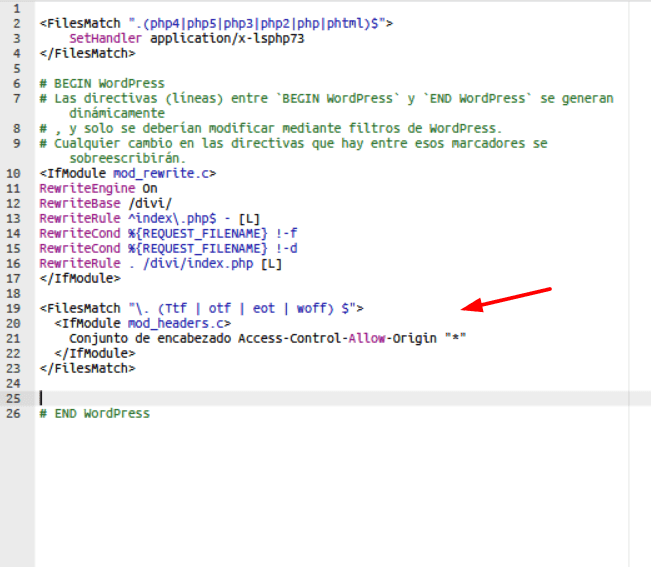Image resolution: width=651 pixels, height=567 pixels.
Task: Click the FilesMatch php handler opening line
Action: (x=216, y=23)
